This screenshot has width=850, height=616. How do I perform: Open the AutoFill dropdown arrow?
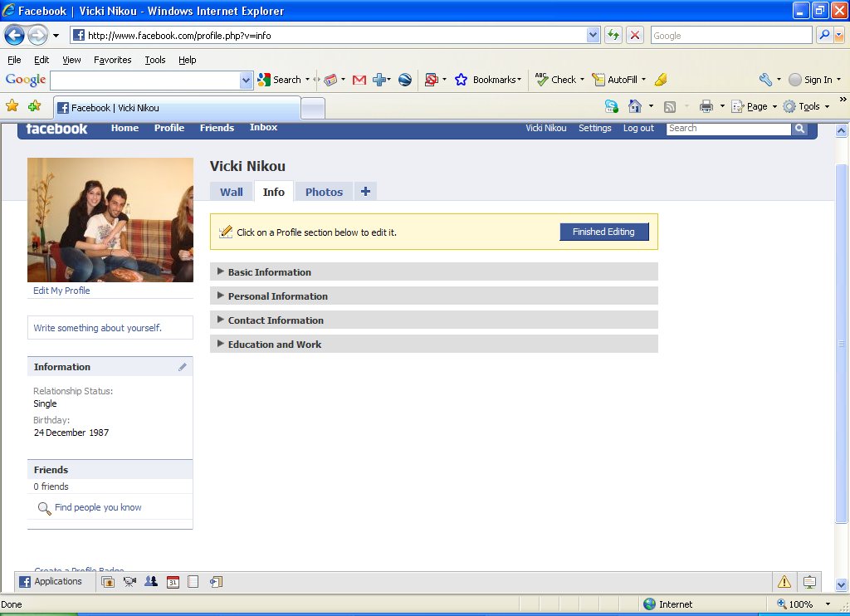coord(644,80)
